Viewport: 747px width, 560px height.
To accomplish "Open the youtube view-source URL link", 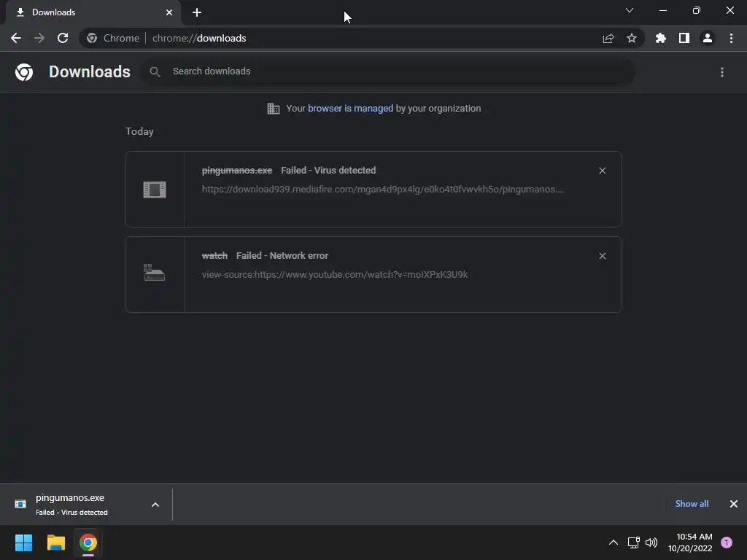I will pos(335,275).
